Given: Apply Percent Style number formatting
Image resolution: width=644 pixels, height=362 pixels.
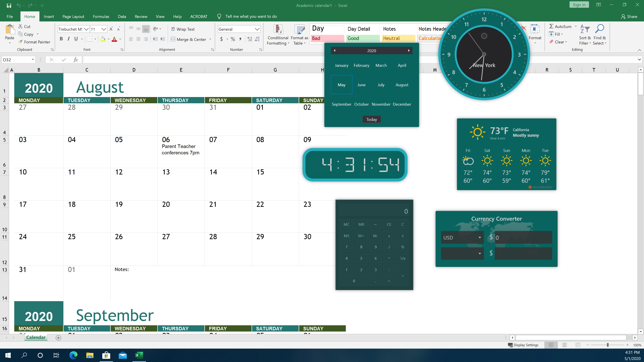Looking at the screenshot, I should click(233, 39).
